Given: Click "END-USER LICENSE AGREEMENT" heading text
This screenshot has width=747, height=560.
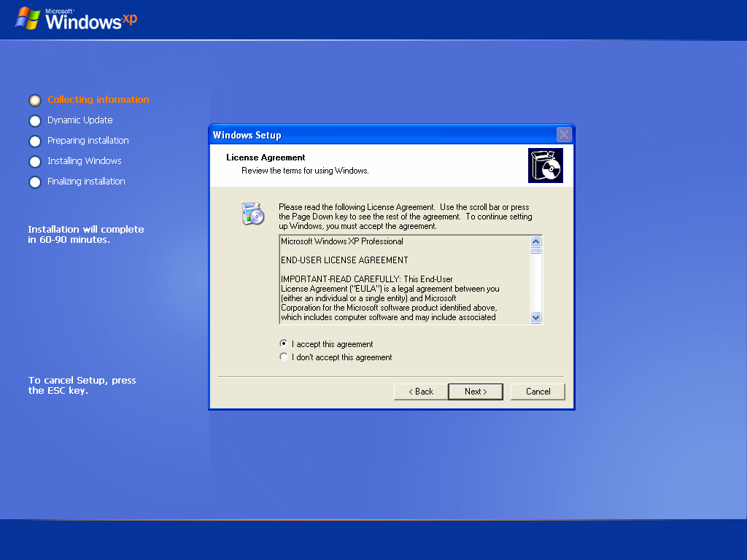Looking at the screenshot, I should [x=344, y=260].
